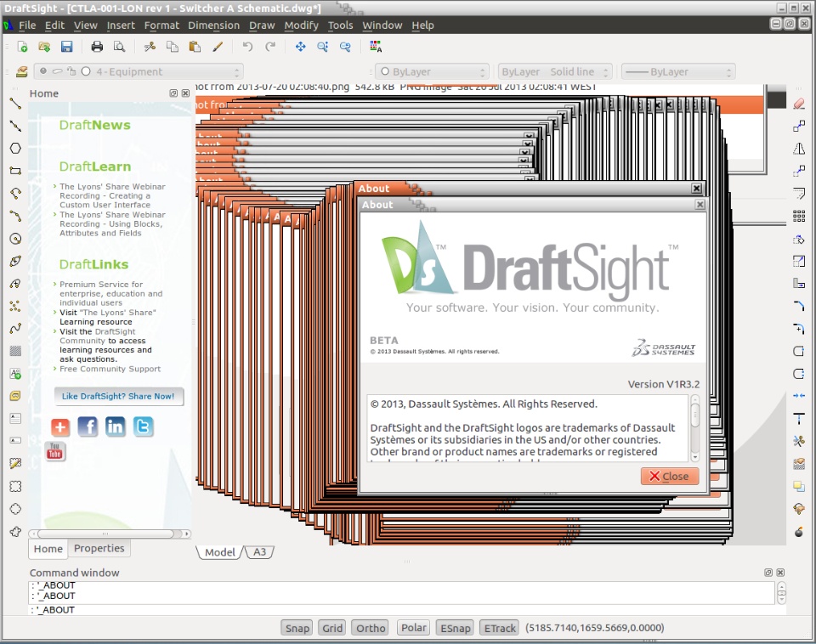Open YouTube channel icon
The image size is (816, 644).
[54, 451]
